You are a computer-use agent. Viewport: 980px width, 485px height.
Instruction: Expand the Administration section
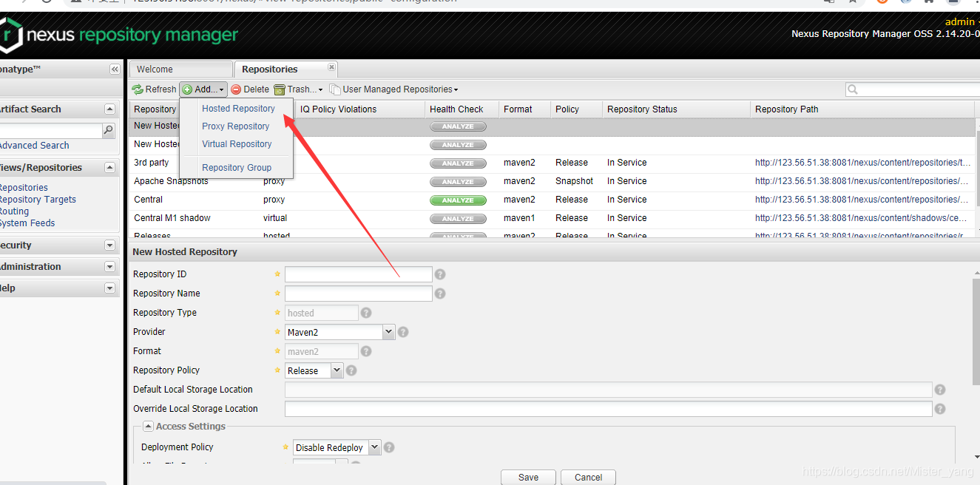click(x=110, y=267)
